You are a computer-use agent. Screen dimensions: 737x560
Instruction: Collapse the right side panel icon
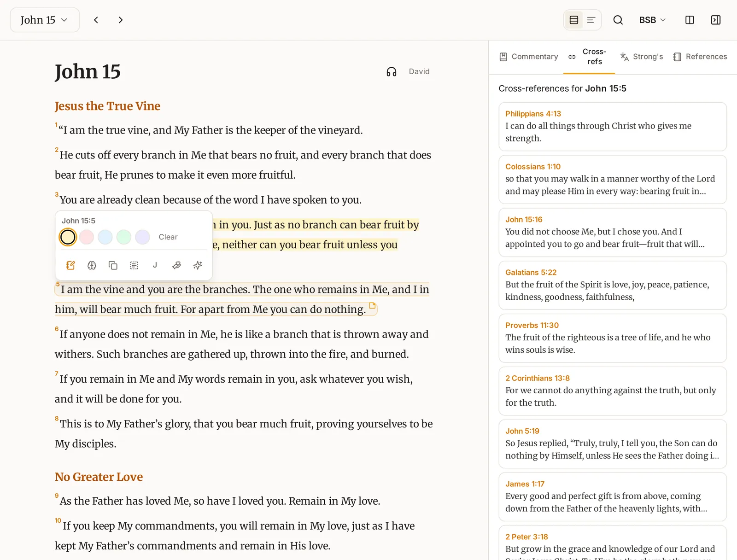pyautogui.click(x=716, y=20)
